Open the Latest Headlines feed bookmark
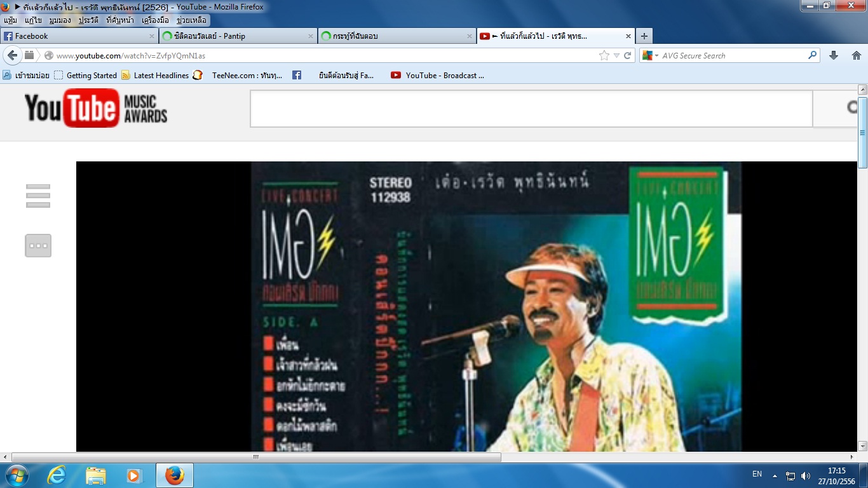Screen dimensions: 868x488 pyautogui.click(x=156, y=75)
